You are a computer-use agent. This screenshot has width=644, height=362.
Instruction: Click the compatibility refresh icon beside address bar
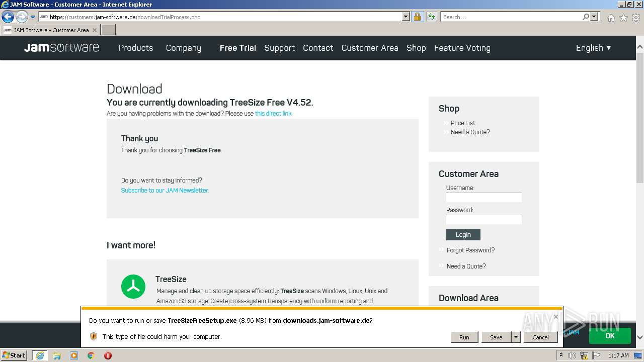click(431, 17)
